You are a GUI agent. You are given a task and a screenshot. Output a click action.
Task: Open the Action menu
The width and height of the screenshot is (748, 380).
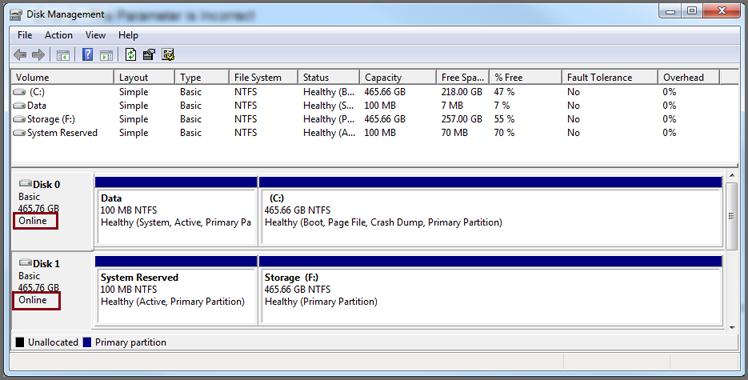tap(59, 35)
